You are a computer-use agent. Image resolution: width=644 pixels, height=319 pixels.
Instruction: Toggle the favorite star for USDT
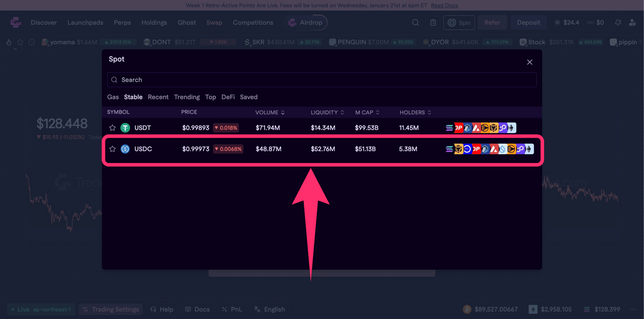112,128
